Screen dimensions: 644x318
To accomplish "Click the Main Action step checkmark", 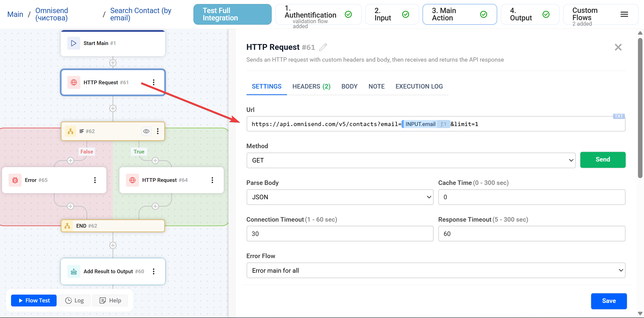I will click(484, 14).
